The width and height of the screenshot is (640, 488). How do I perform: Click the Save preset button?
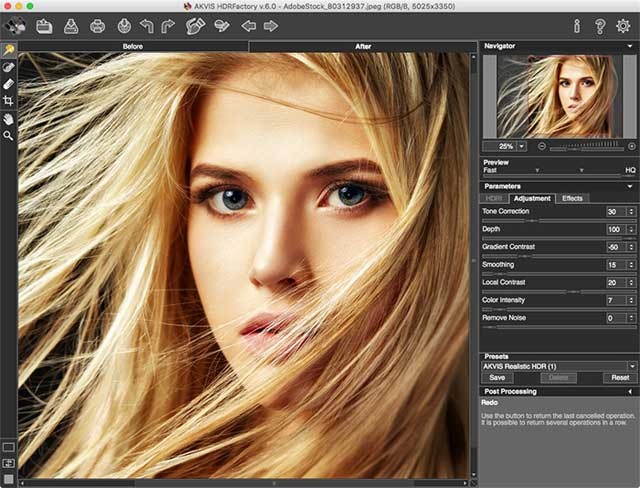point(496,378)
